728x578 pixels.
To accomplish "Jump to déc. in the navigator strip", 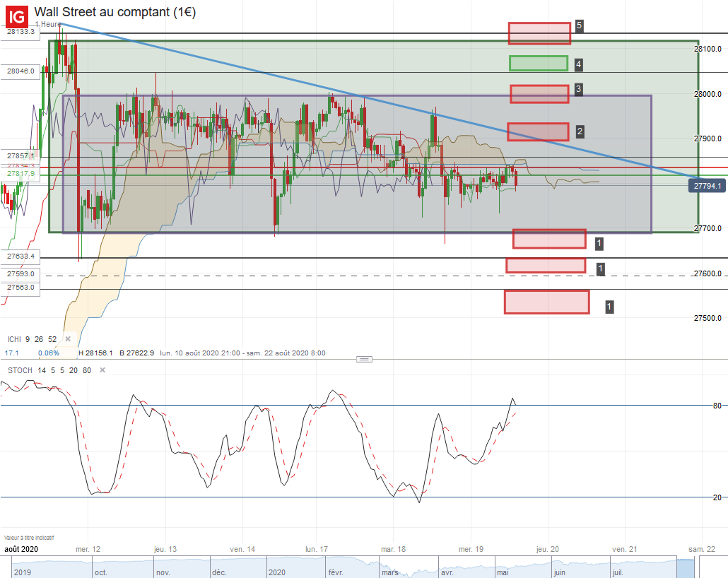I will pos(219,572).
